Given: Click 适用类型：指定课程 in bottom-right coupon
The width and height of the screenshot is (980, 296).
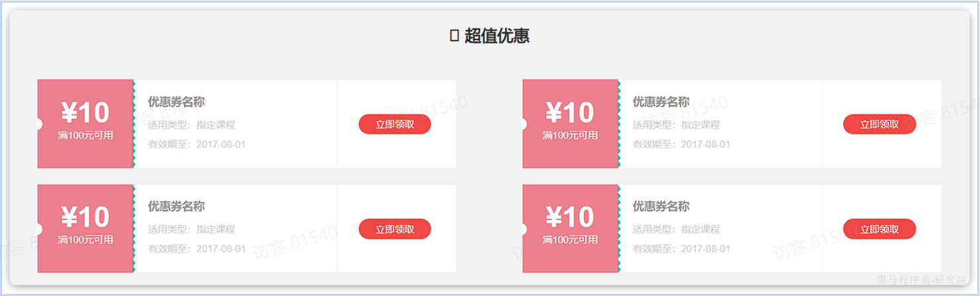Looking at the screenshot, I should click(676, 229).
